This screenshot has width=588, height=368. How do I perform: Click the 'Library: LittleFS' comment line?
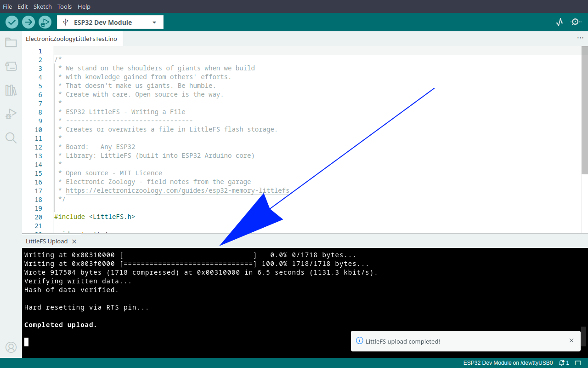click(x=160, y=155)
